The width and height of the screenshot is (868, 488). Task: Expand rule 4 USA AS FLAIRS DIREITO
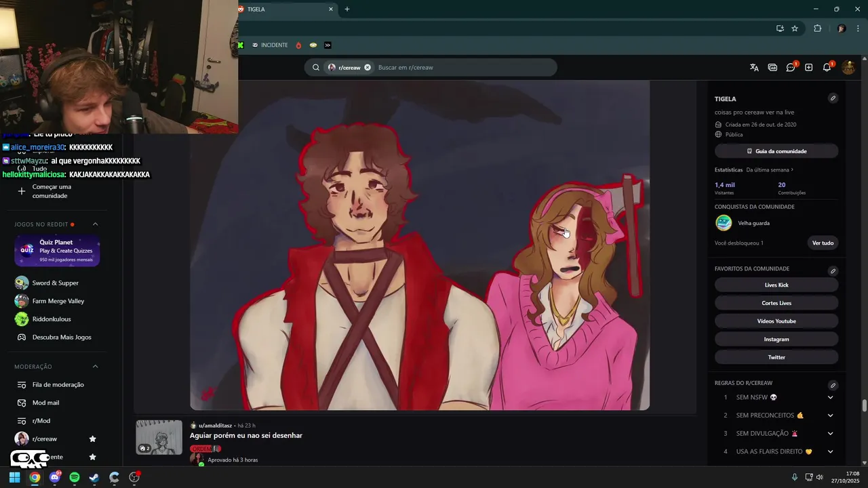point(830,451)
